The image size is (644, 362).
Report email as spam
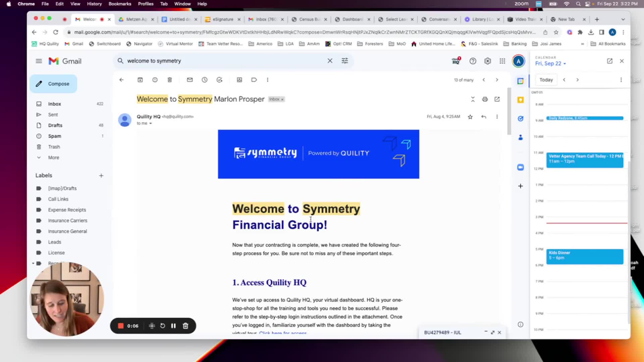point(155,80)
